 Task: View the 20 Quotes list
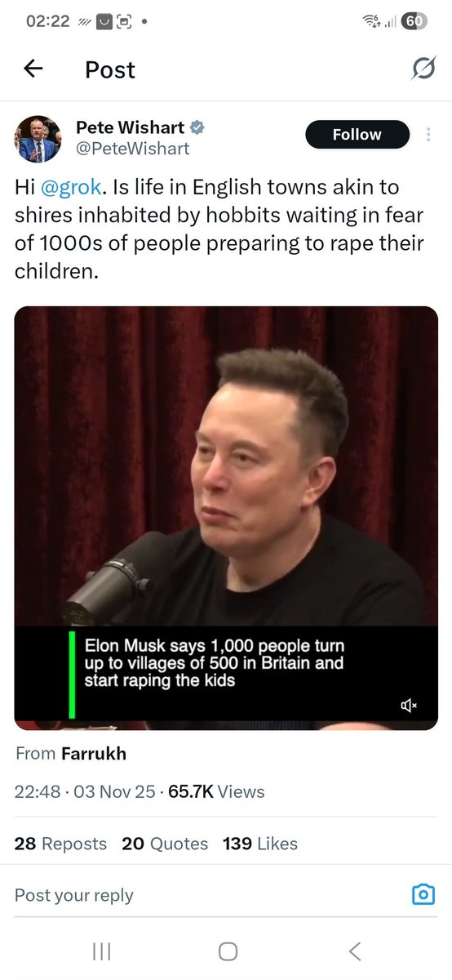pos(165,844)
